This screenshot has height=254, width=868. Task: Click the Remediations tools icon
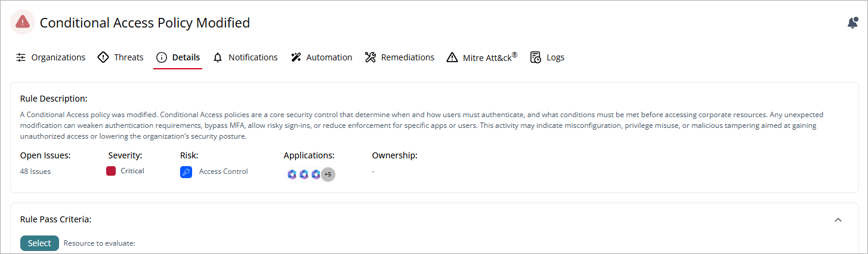(x=370, y=57)
